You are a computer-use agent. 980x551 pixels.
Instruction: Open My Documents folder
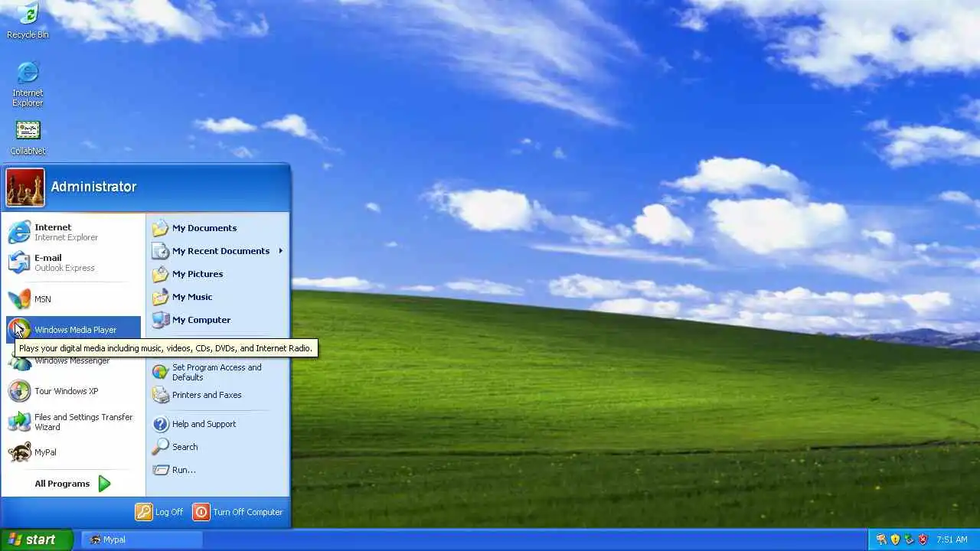click(217, 228)
